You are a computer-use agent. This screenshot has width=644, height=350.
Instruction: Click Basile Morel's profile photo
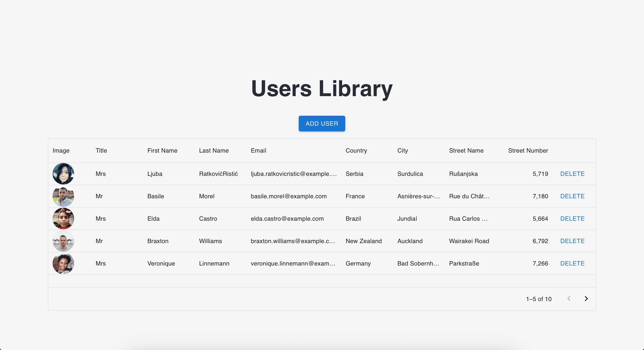click(63, 196)
